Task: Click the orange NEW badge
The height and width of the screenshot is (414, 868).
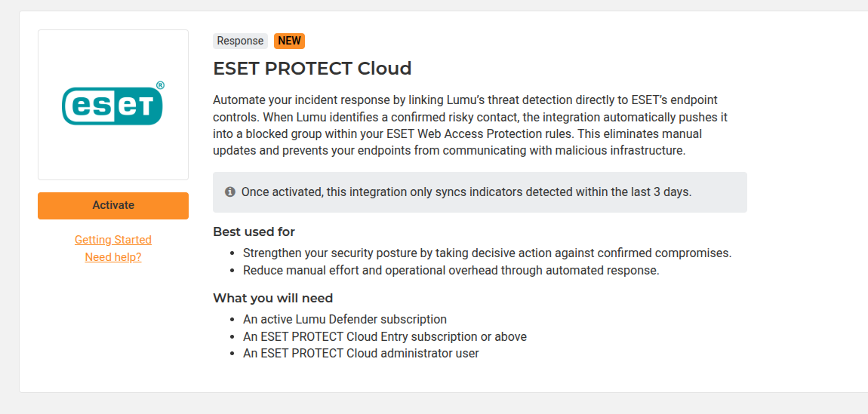Action: 290,41
